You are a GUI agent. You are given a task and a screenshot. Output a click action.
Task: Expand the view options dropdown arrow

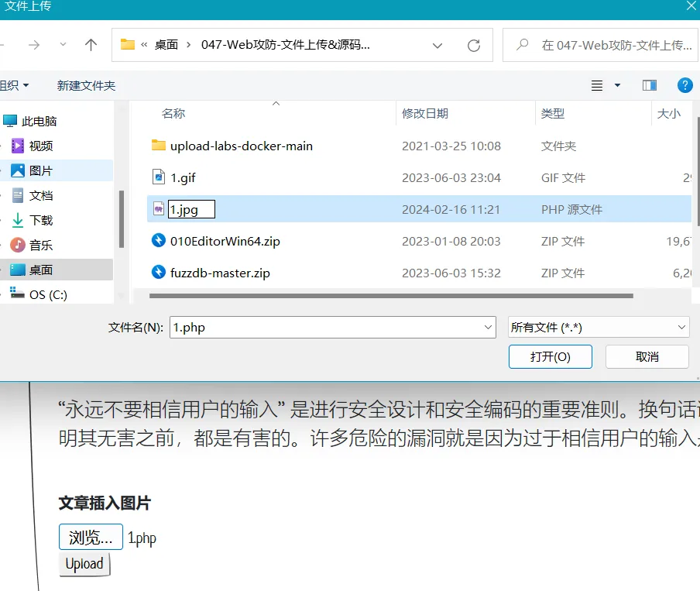pyautogui.click(x=617, y=85)
